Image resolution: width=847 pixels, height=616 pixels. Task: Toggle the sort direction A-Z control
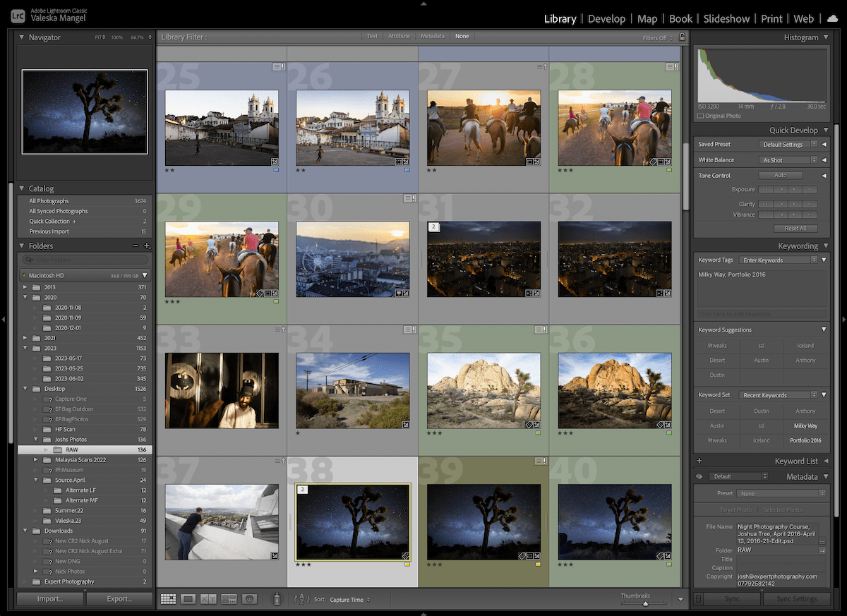point(301,599)
